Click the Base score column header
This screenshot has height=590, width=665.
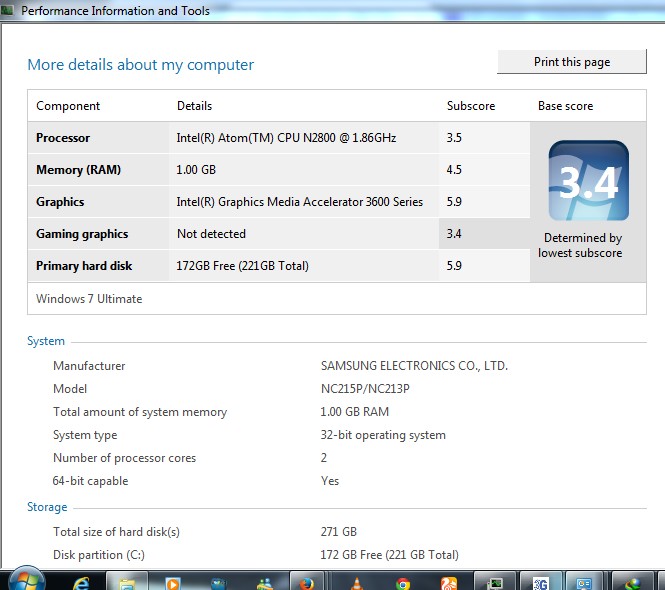pyautogui.click(x=565, y=106)
